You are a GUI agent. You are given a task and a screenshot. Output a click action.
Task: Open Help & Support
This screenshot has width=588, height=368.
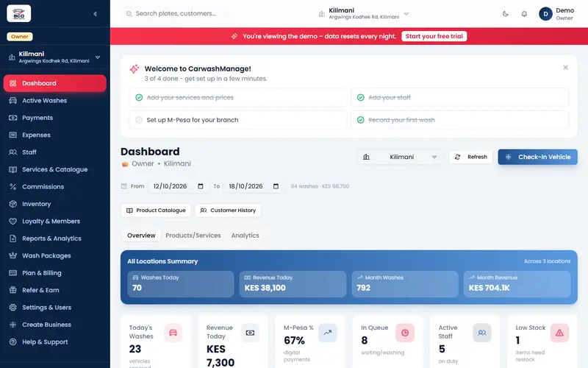pos(54,342)
